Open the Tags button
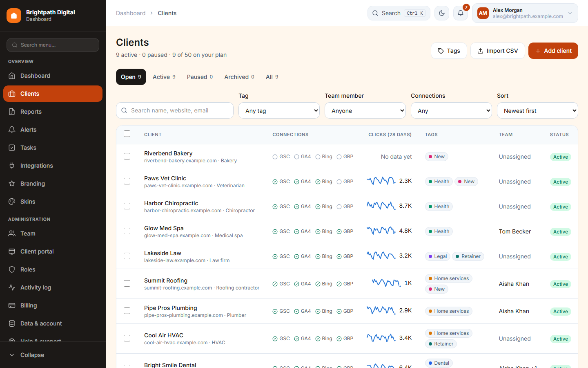Image resolution: width=588 pixels, height=368 pixels. 449,51
